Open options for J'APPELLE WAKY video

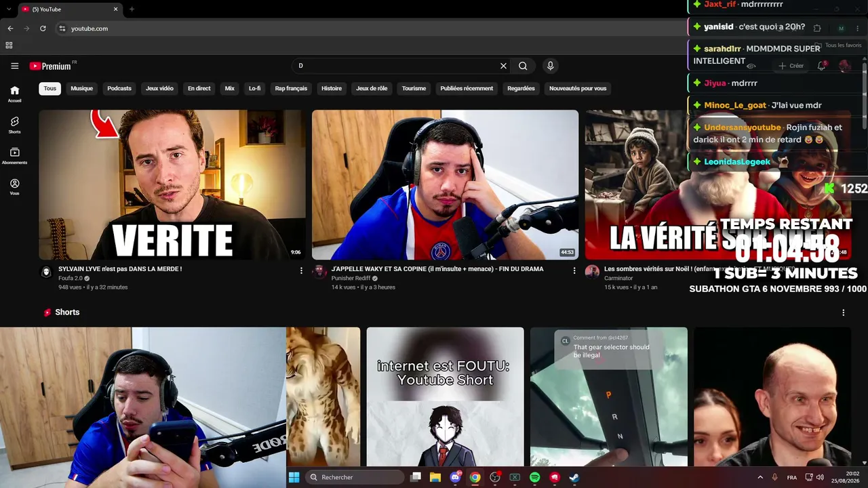pos(574,270)
